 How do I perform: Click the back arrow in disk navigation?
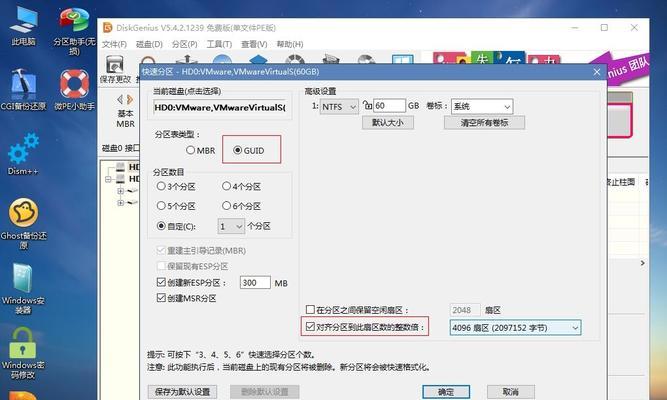point(120,100)
